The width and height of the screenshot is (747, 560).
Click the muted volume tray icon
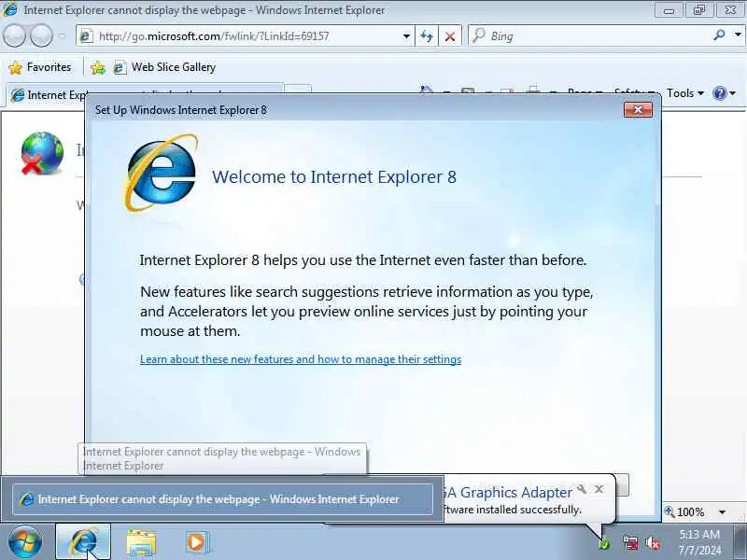652,543
